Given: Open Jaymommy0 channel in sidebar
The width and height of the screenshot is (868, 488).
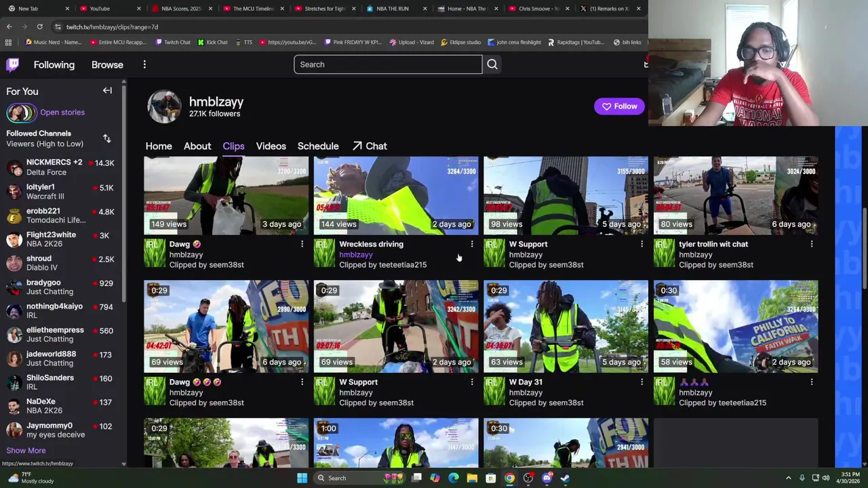Looking at the screenshot, I should (x=62, y=430).
